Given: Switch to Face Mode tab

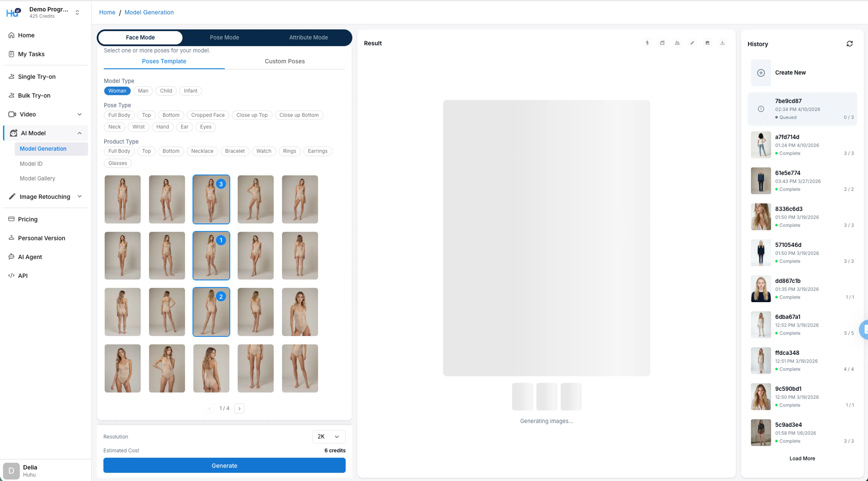Looking at the screenshot, I should click(x=140, y=37).
